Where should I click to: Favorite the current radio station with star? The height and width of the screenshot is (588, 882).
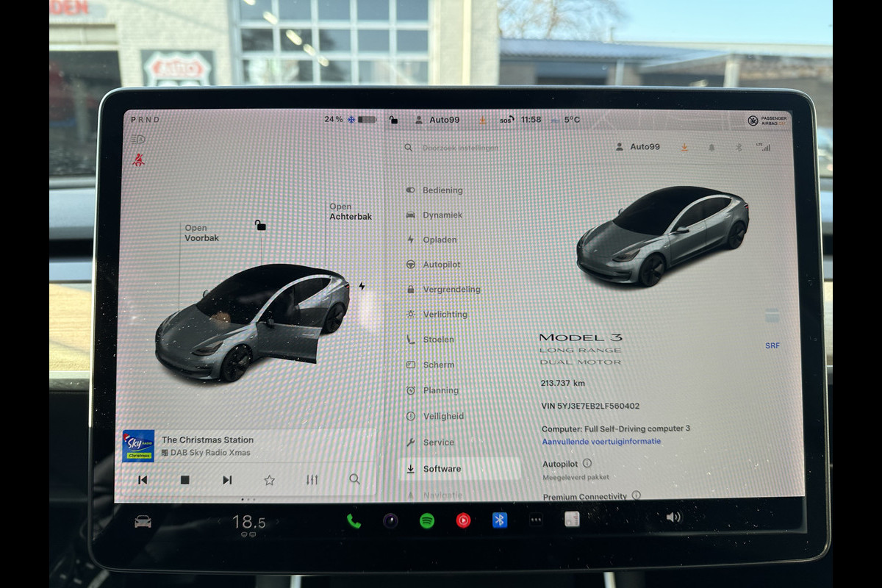pos(270,480)
